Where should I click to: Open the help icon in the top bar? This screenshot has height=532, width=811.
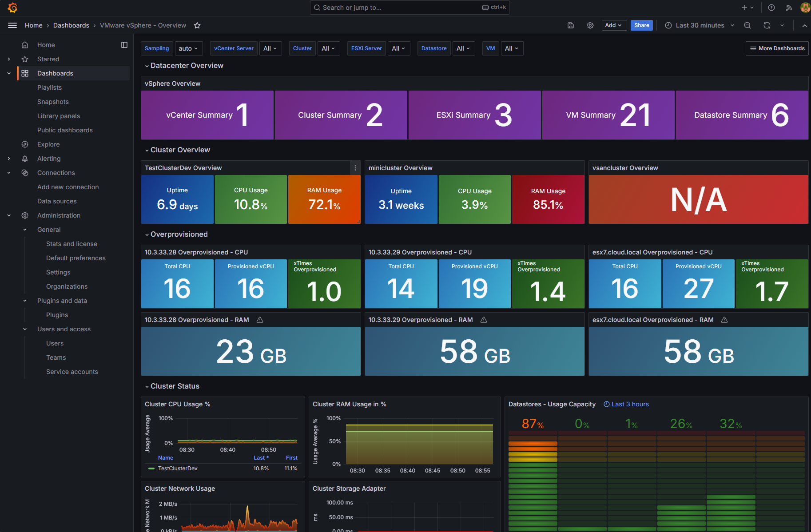[x=771, y=8]
